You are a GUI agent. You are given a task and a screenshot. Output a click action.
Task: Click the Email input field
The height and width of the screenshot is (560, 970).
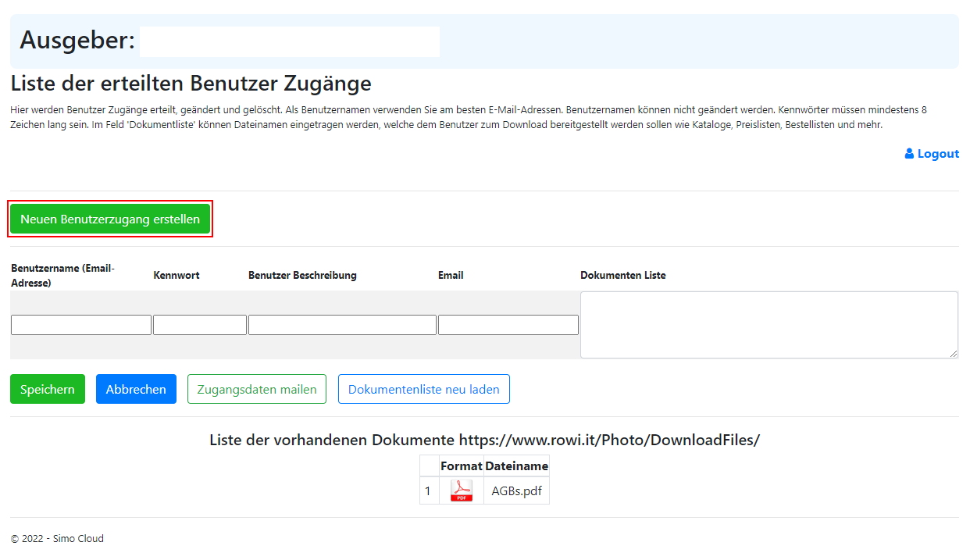coord(508,325)
